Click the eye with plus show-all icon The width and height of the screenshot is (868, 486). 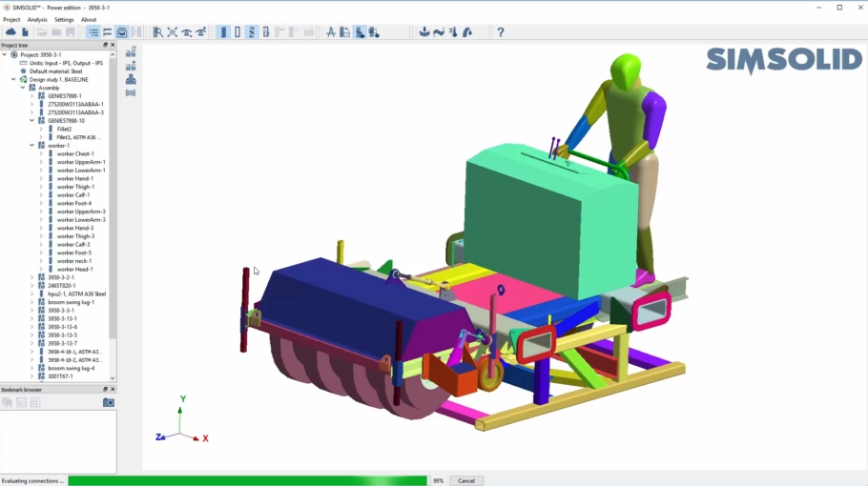pos(201,32)
